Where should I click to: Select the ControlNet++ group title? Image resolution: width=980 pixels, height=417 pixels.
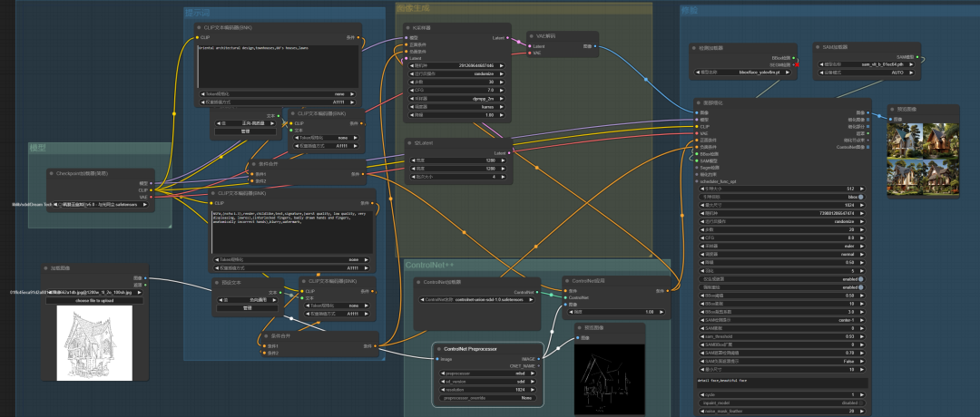coord(429,266)
